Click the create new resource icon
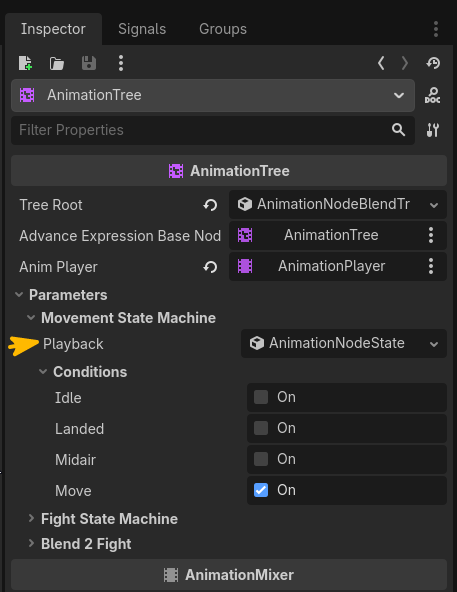Image resolution: width=457 pixels, height=592 pixels. tap(25, 63)
